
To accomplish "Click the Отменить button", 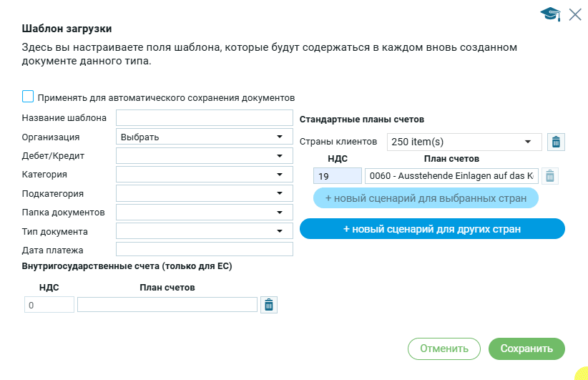I will tap(444, 349).
